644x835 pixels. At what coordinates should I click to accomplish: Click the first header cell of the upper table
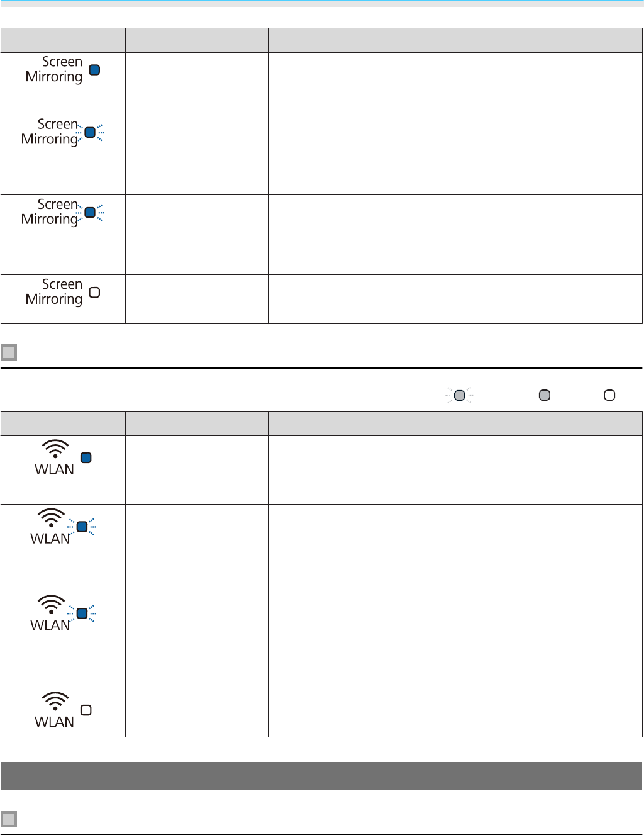(x=63, y=40)
